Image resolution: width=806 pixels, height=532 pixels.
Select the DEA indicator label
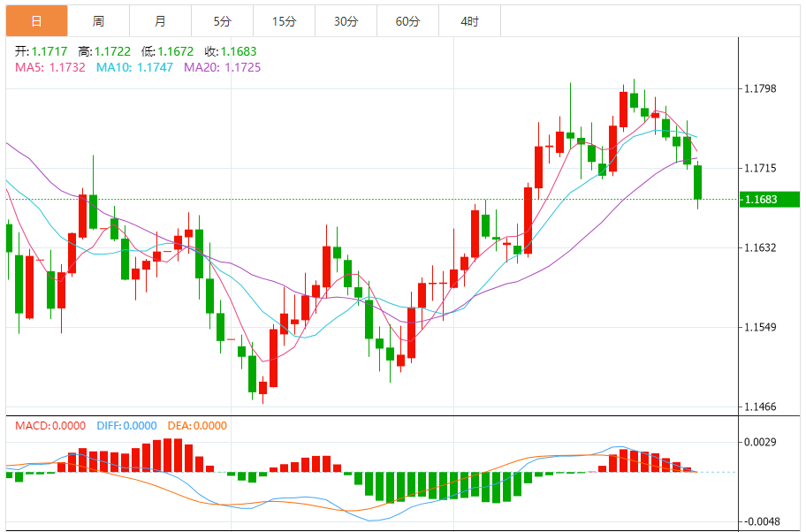pyautogui.click(x=198, y=425)
